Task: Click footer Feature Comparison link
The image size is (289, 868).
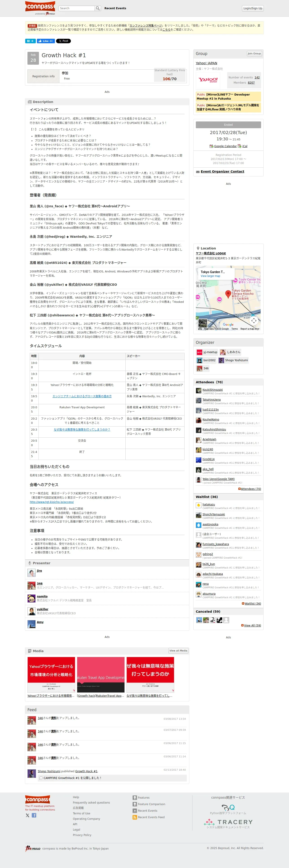Action: [x=151, y=804]
